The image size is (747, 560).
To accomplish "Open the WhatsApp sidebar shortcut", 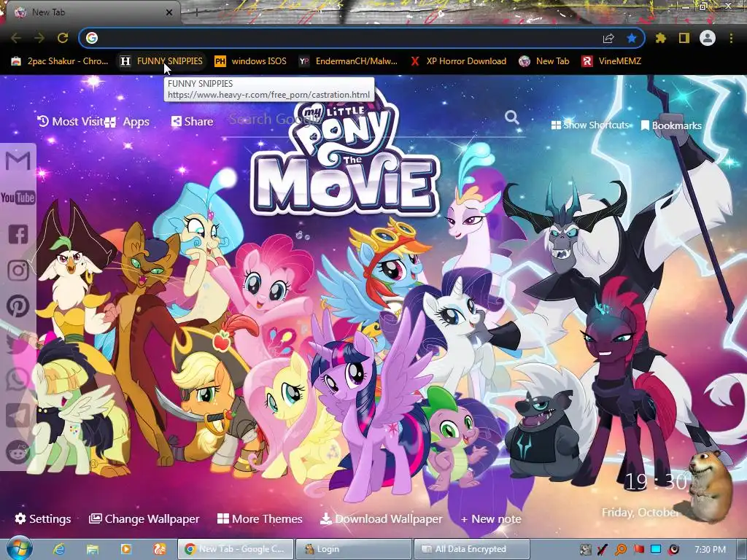I will coord(18,379).
